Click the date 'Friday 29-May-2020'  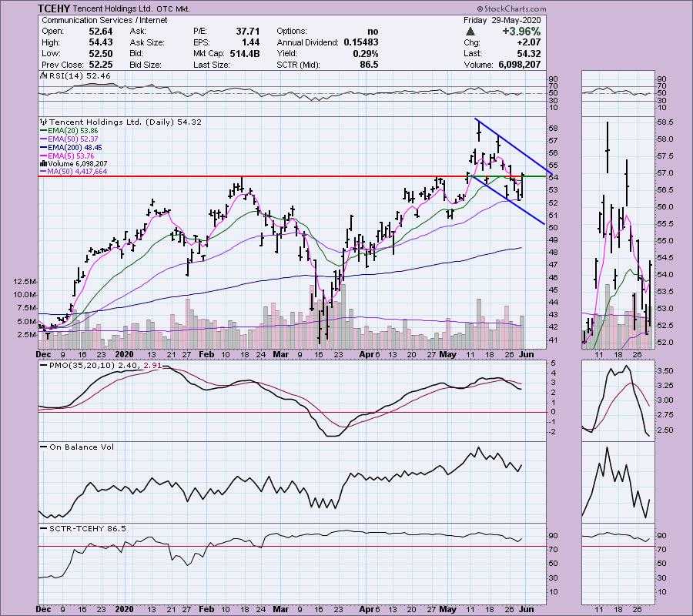coord(502,20)
